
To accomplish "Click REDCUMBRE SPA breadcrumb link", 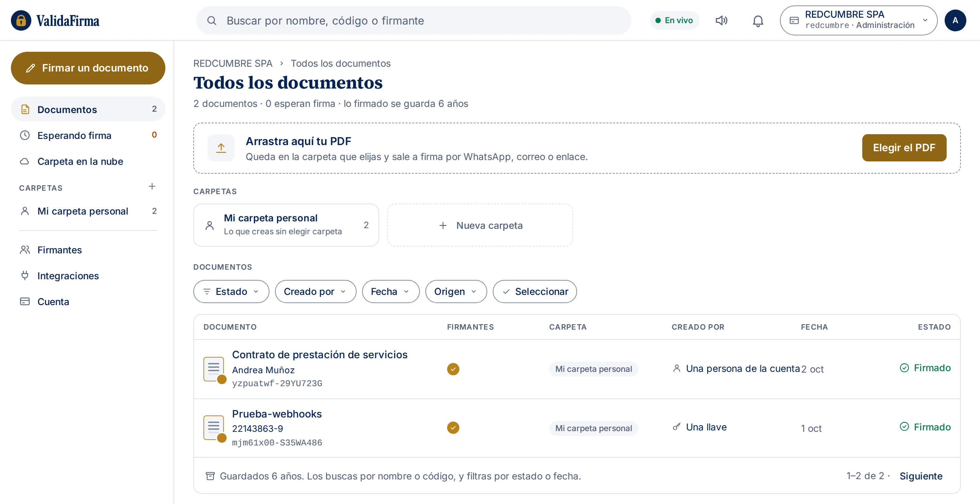I will (x=233, y=63).
